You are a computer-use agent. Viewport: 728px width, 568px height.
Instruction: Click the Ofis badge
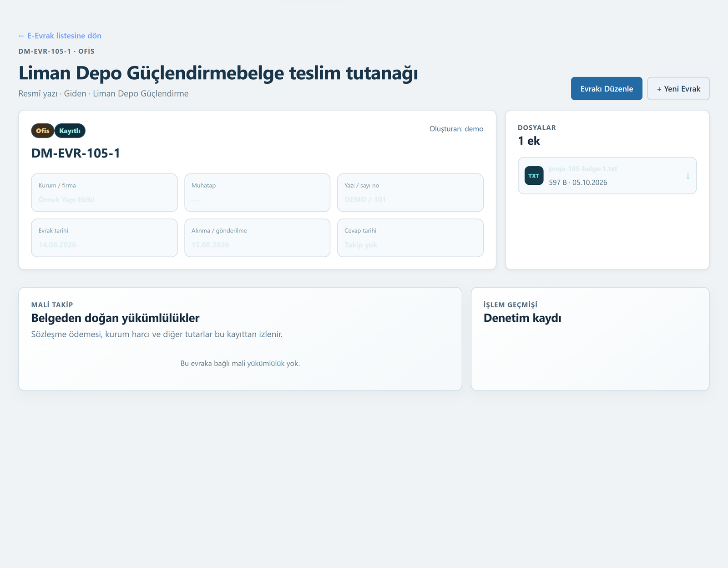43,131
